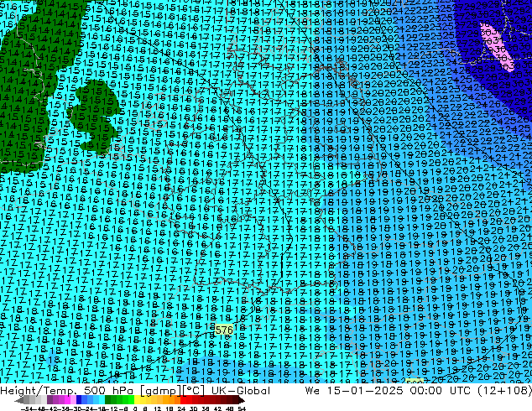Pick the bright red legend swatch

(x=183, y=400)
